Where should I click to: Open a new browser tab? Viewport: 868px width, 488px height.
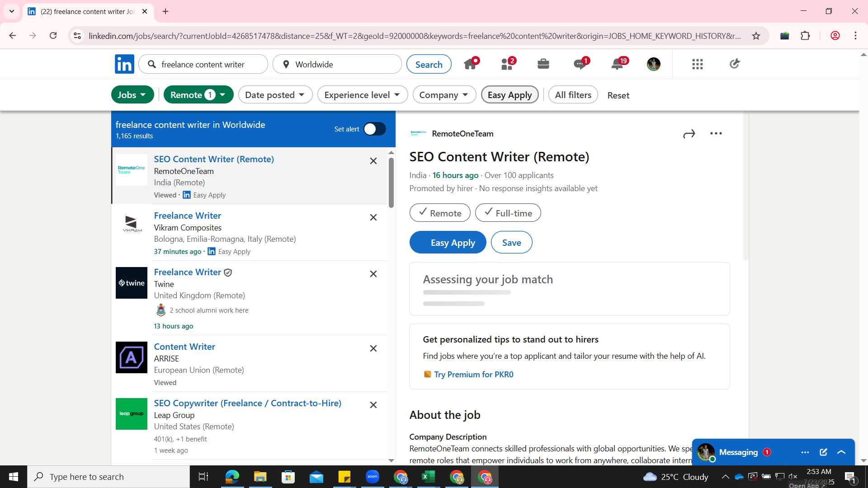[x=165, y=11]
